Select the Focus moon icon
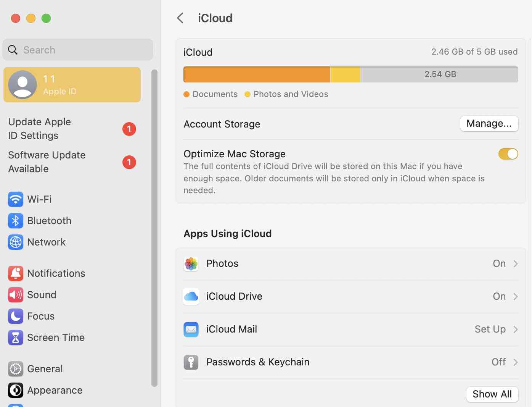This screenshot has width=532, height=407. 15,316
